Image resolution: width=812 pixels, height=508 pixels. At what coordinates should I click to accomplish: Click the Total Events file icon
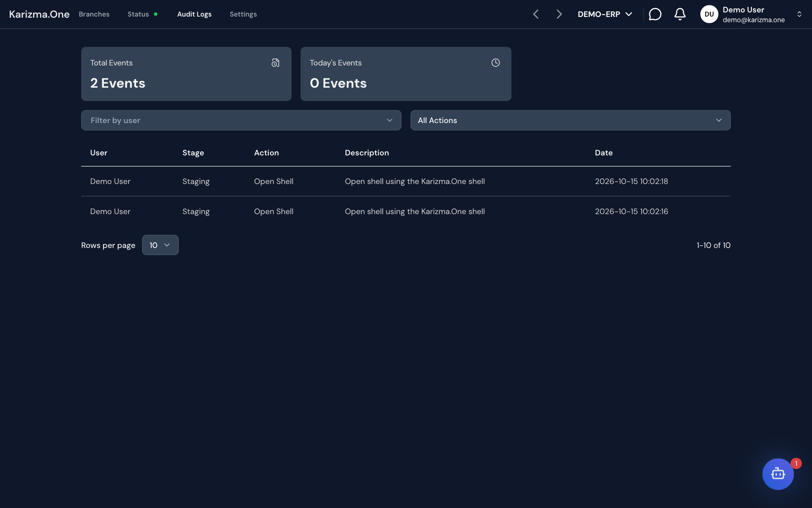click(x=276, y=62)
